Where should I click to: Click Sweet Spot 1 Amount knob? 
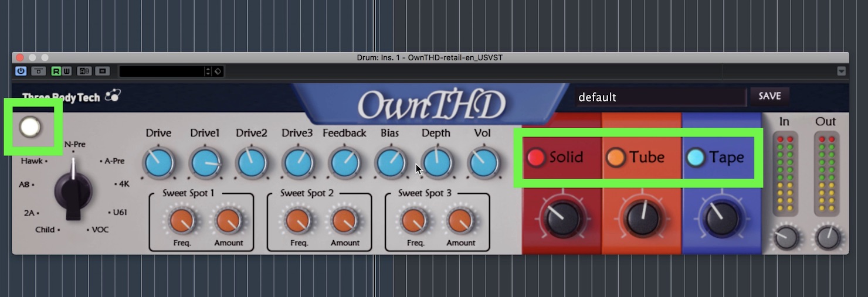click(x=228, y=221)
